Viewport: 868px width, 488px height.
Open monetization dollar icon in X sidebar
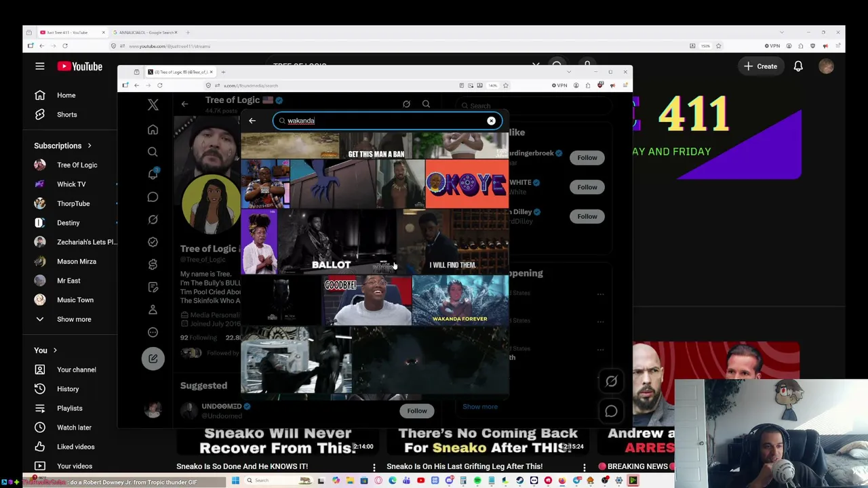click(153, 264)
